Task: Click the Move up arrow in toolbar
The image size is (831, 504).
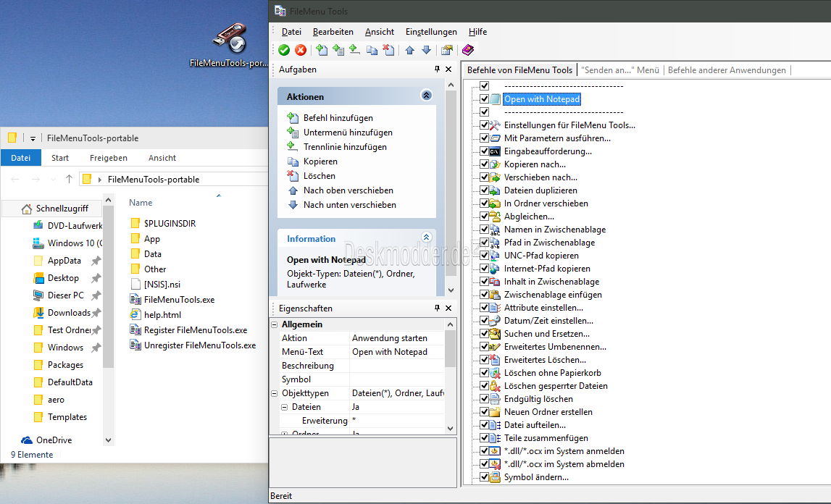Action: click(409, 50)
